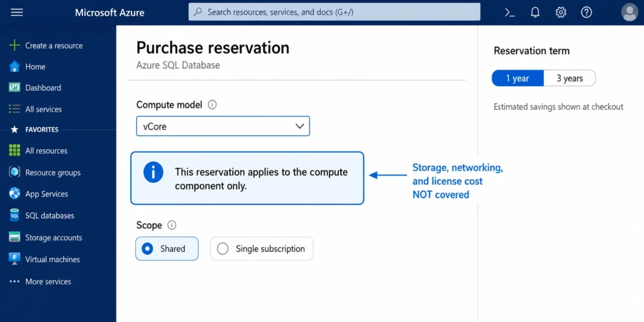Open Dashboard in the sidebar
Screen dimensions: 644x322
pos(43,88)
